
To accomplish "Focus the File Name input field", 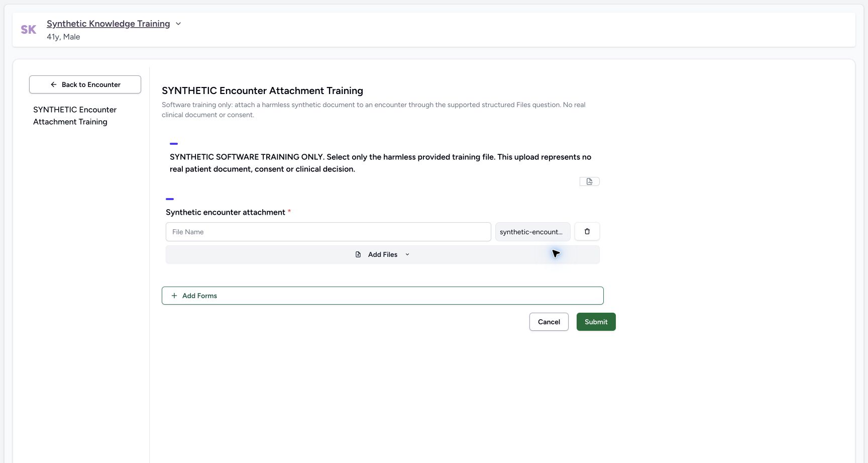I will point(329,232).
